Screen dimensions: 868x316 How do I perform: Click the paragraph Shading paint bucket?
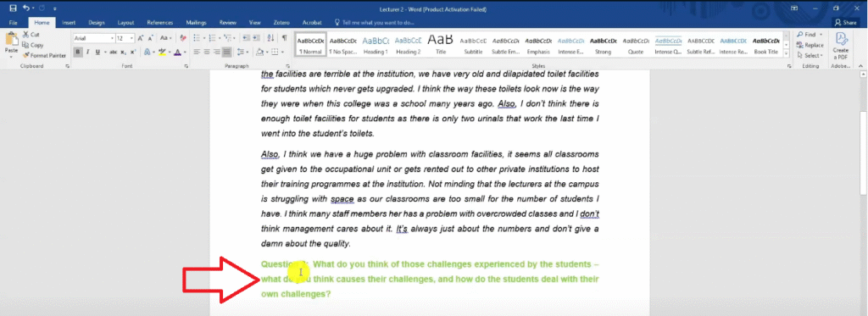click(x=259, y=52)
